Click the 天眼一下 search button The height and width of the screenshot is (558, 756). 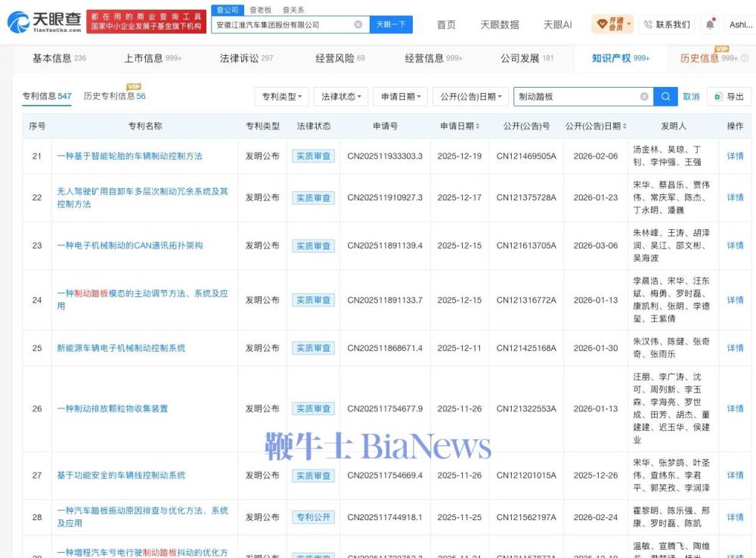click(391, 25)
